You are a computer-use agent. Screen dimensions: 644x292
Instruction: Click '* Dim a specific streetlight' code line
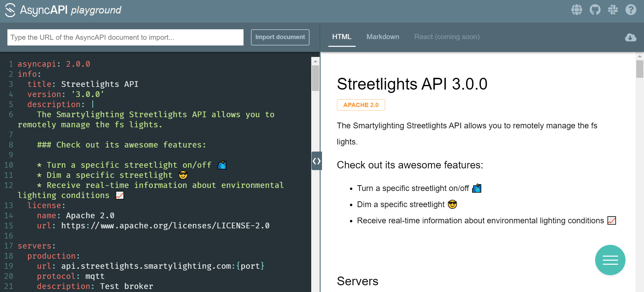click(112, 175)
